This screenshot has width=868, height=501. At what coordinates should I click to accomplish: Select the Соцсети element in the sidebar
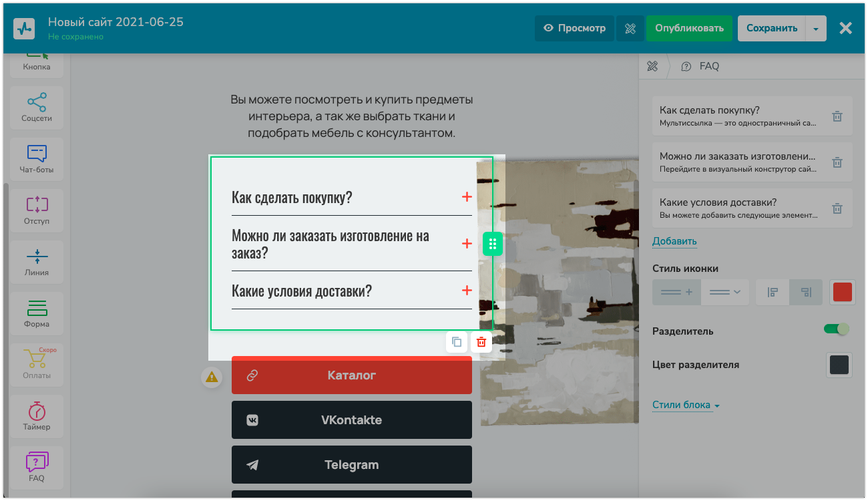pyautogui.click(x=36, y=108)
